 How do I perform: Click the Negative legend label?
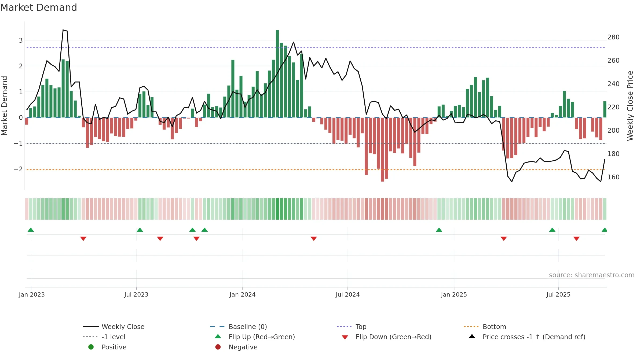pos(243,347)
